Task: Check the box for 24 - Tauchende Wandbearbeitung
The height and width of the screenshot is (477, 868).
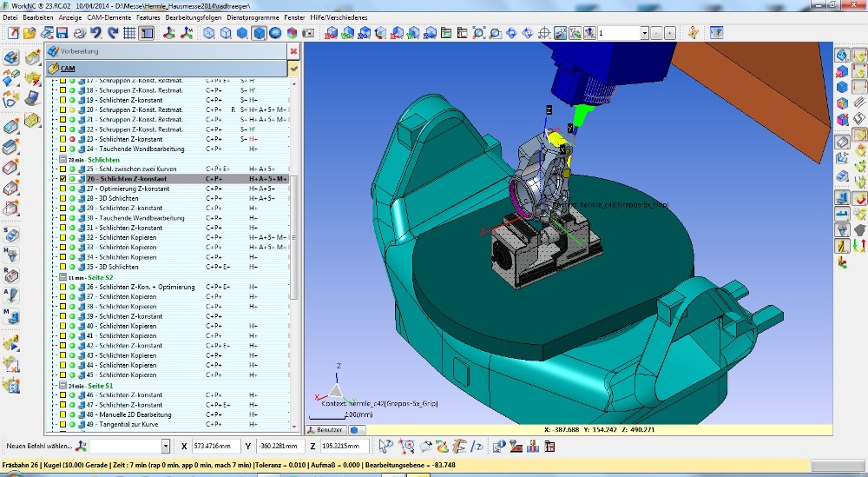Action: (63, 149)
